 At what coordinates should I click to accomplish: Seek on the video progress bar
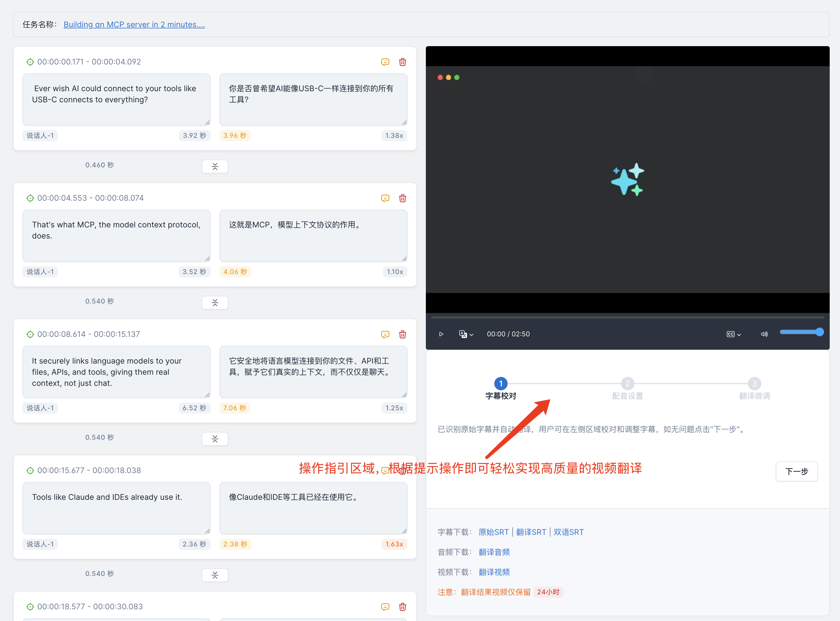(x=627, y=317)
